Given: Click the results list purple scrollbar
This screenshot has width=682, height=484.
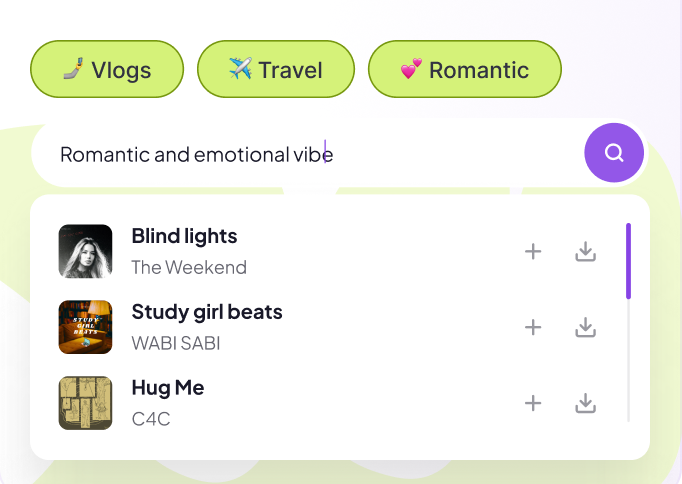Looking at the screenshot, I should (x=628, y=260).
